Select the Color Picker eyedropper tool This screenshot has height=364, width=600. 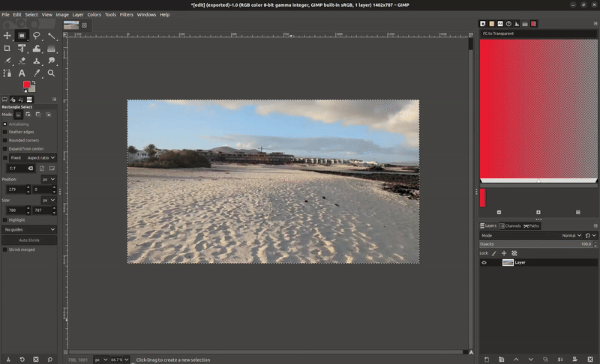(x=37, y=73)
